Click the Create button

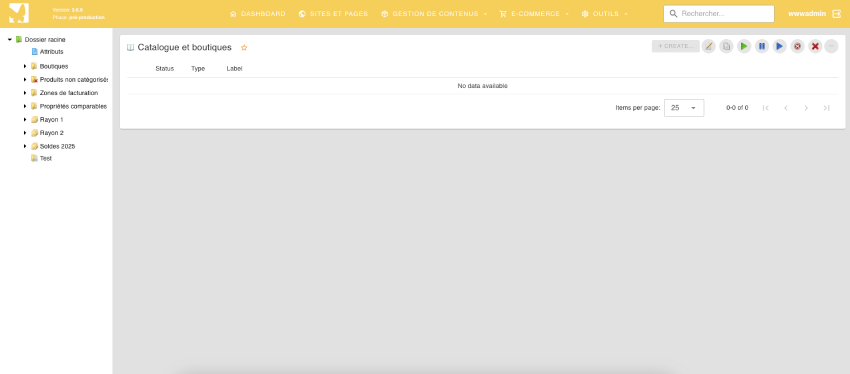(x=675, y=47)
